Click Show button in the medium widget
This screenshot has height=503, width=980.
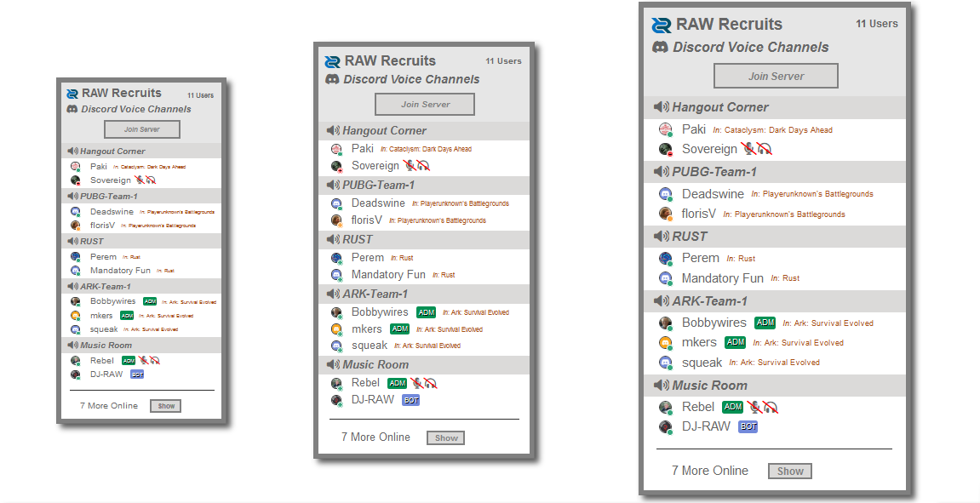(445, 438)
